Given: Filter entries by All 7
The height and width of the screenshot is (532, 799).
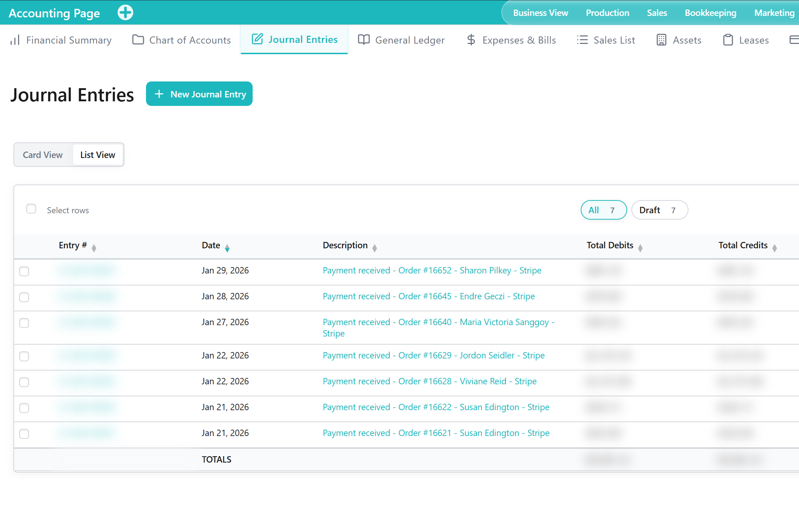Looking at the screenshot, I should pyautogui.click(x=603, y=210).
